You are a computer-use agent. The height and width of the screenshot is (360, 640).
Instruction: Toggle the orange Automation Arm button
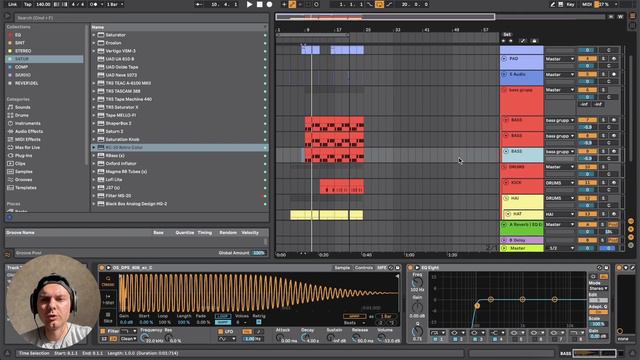292,4
